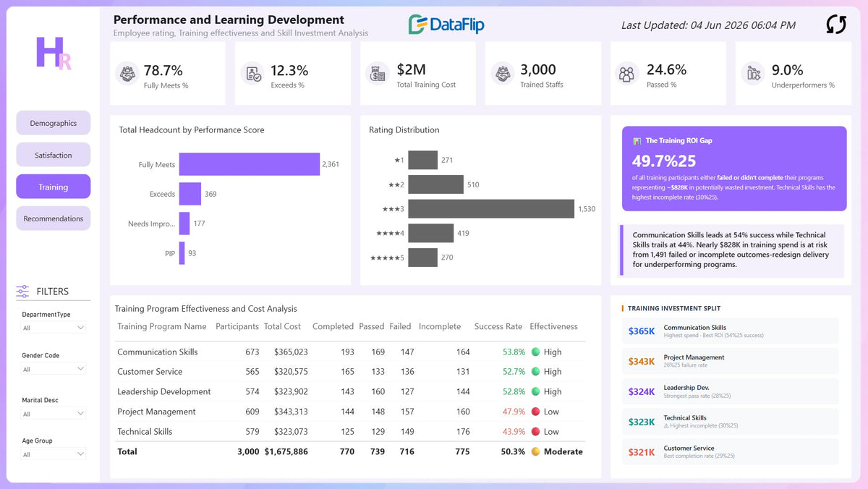The width and height of the screenshot is (868, 489).
Task: Open the Marital Desc filter dropdown
Action: click(54, 414)
